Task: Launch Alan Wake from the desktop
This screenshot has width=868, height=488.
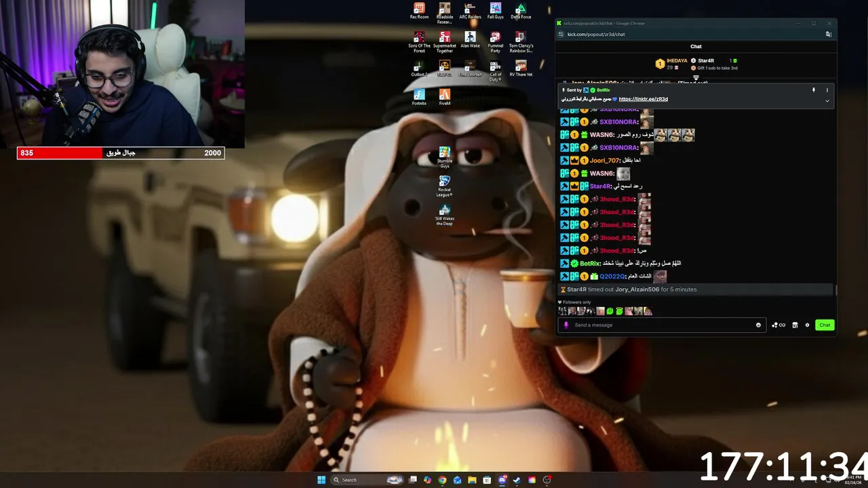Action: click(x=470, y=39)
